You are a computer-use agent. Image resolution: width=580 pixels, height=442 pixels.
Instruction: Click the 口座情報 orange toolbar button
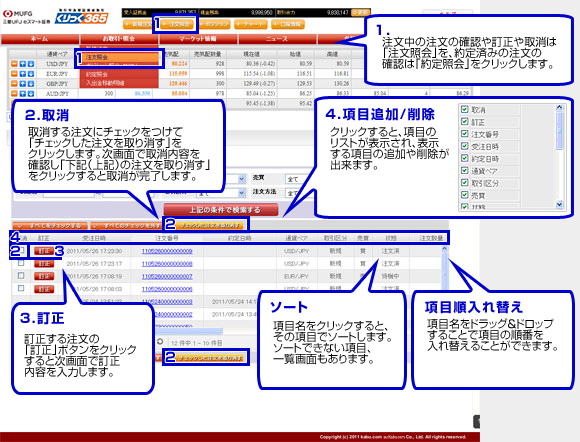[288, 24]
